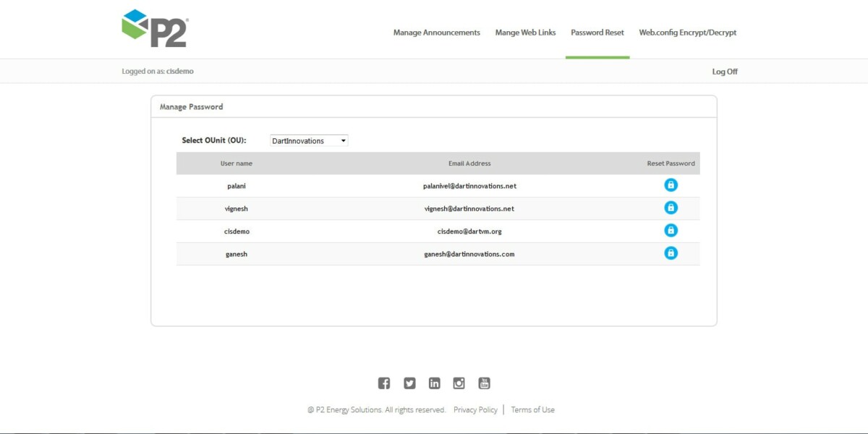Open the Mange Web Links page
Image resolution: width=868 pixels, height=434 pixels.
point(525,32)
